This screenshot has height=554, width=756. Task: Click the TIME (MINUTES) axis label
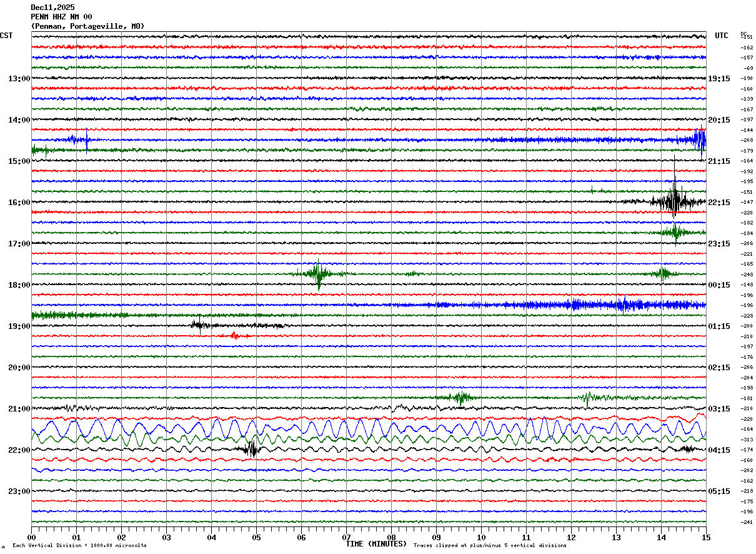click(x=376, y=544)
